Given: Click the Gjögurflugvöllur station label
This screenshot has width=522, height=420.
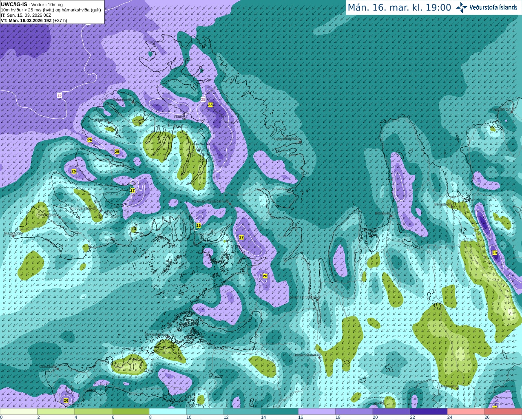Looking at the screenshot, I should pos(287,139).
